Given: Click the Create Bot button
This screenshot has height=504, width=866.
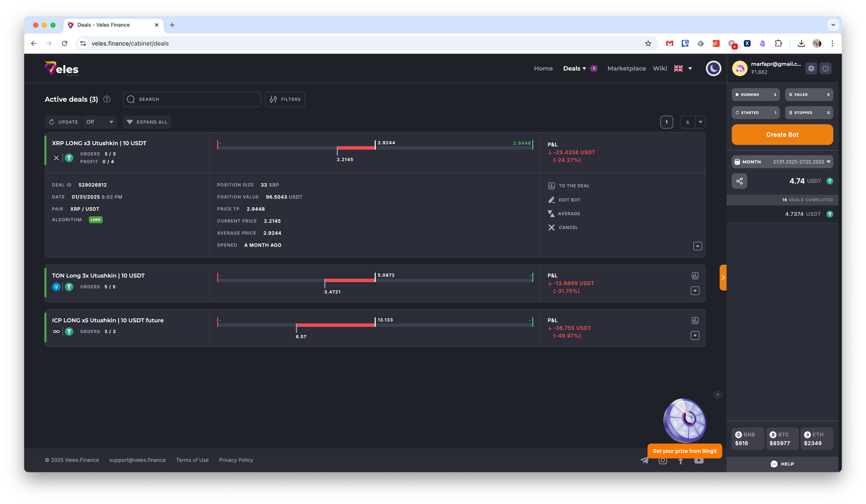Looking at the screenshot, I should coord(782,135).
